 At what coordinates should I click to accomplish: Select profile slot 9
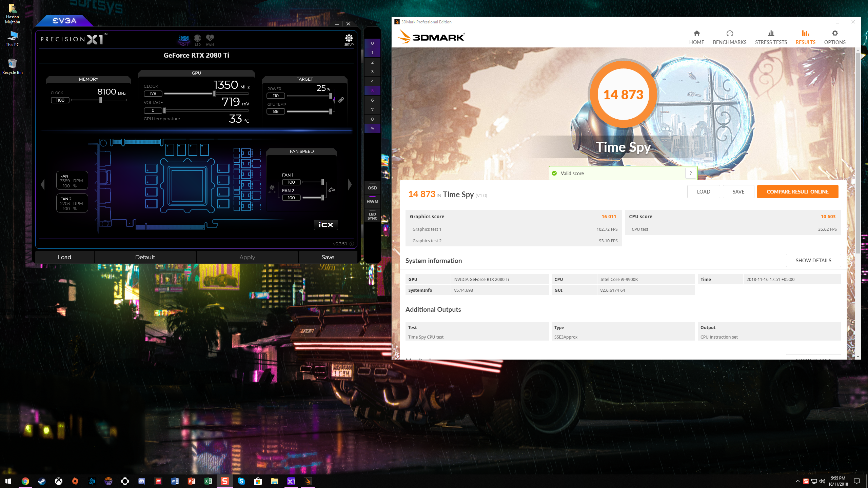(372, 129)
